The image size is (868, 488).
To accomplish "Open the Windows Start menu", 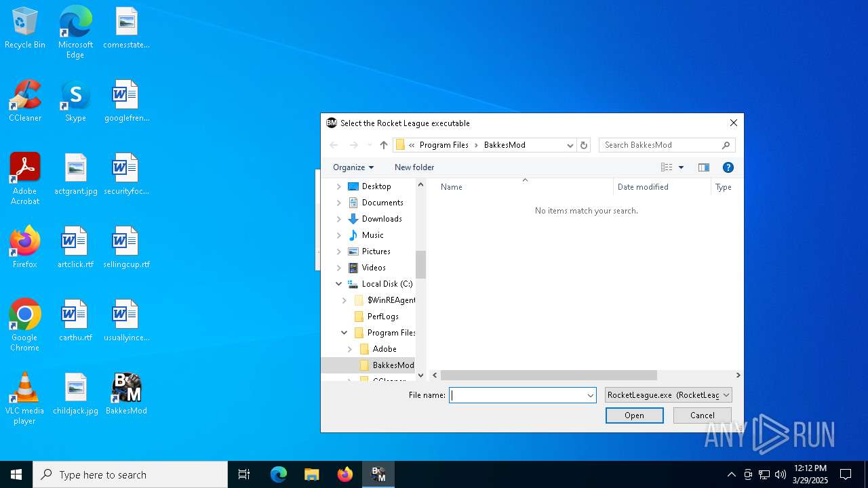I will 16,474.
